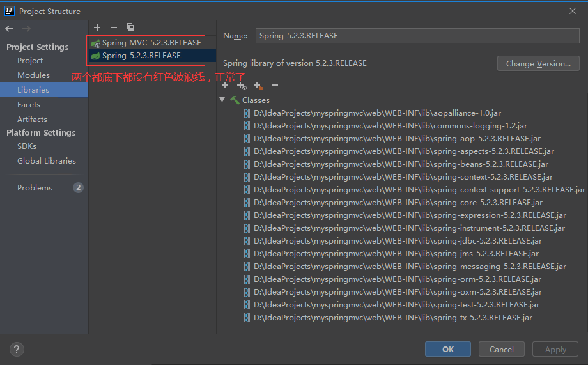Select spring-context-5.2.3.RELEASE.jar entry

click(x=403, y=176)
